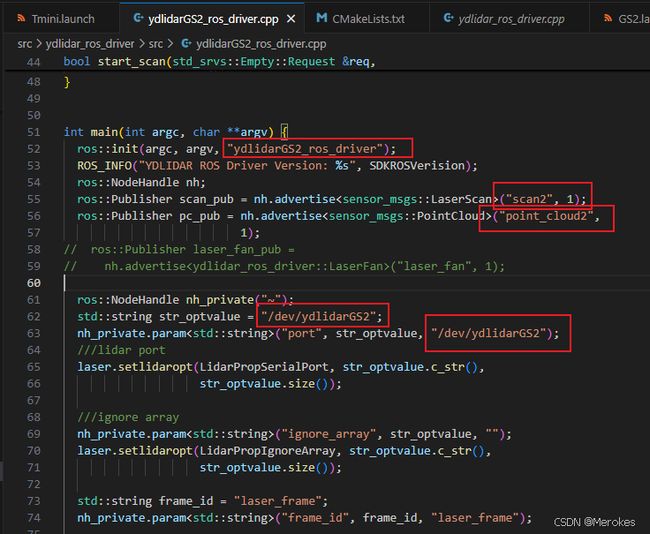Image resolution: width=650 pixels, height=534 pixels.
Task: Click the C++ icon on ydlidar_ros_driver.cpp tab
Action: coord(448,18)
